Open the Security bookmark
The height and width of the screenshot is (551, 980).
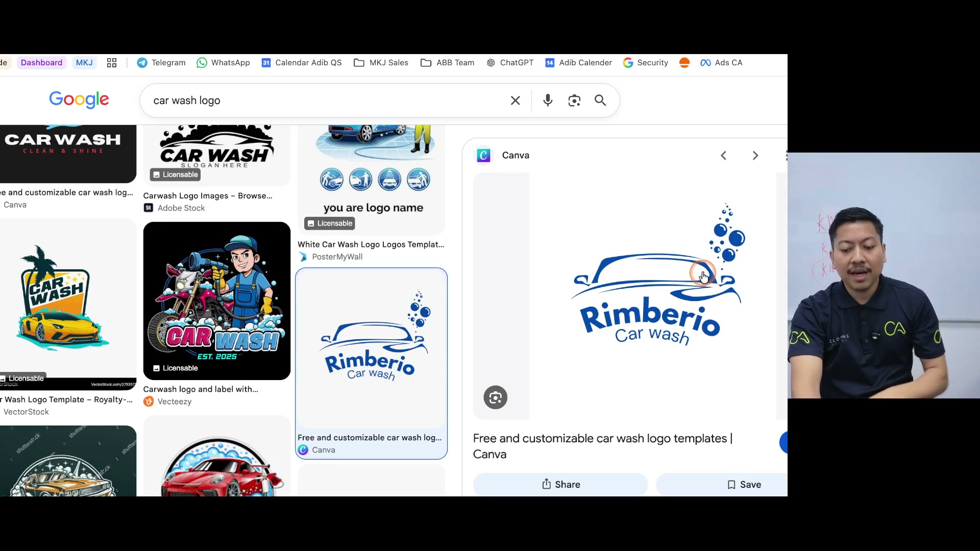646,63
